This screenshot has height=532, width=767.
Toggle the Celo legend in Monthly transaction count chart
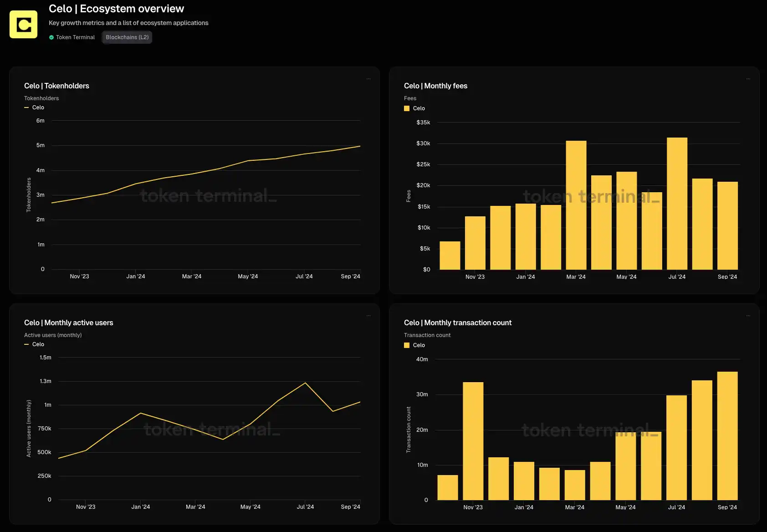[414, 345]
